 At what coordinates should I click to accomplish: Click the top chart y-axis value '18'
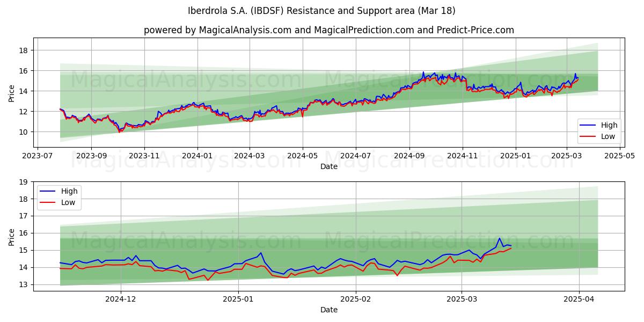[24, 50]
